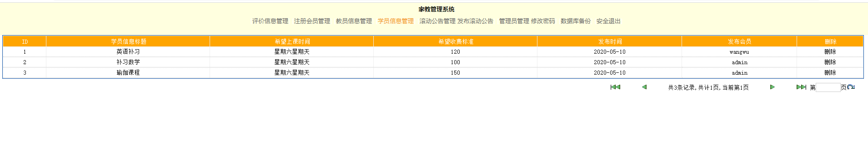Select the 英语补习 title cell

[128, 51]
